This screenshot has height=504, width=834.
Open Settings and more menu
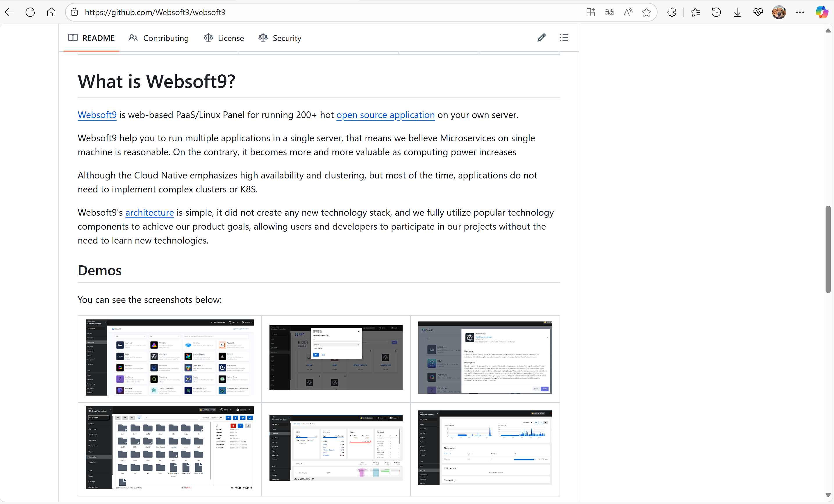[x=800, y=12]
